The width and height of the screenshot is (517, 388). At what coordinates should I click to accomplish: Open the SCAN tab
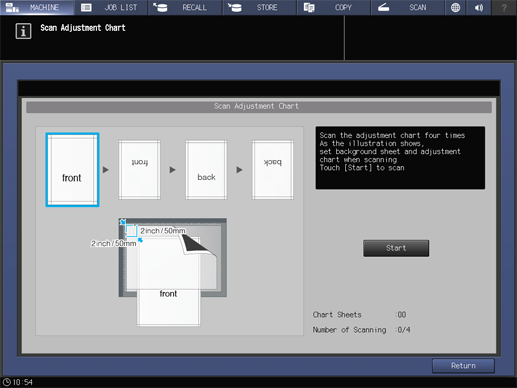tap(408, 7)
